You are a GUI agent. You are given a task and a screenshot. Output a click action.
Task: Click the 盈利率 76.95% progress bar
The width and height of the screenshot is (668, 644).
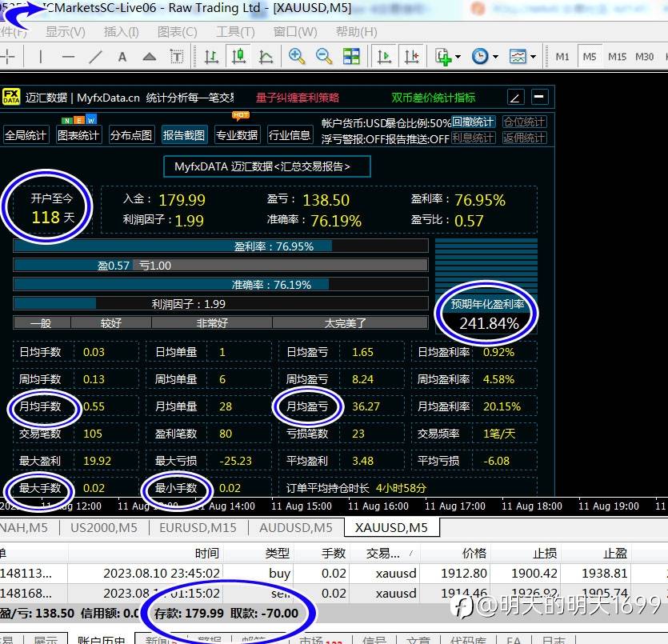click(221, 246)
